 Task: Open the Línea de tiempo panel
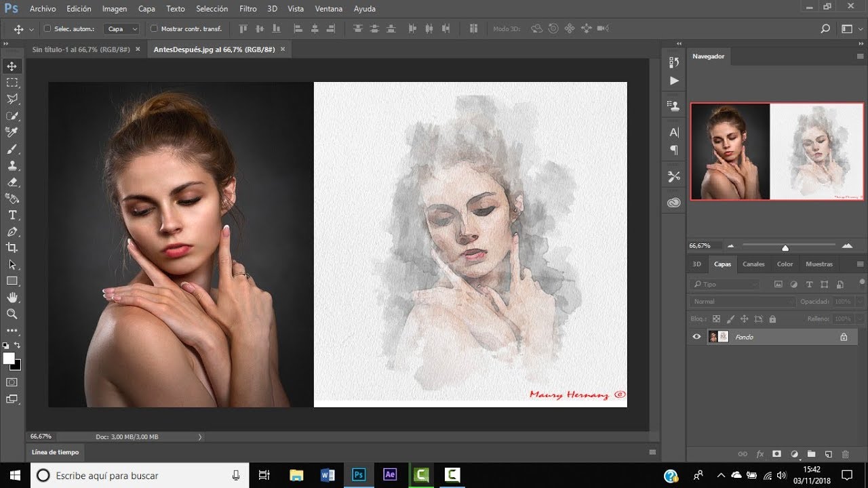(56, 452)
